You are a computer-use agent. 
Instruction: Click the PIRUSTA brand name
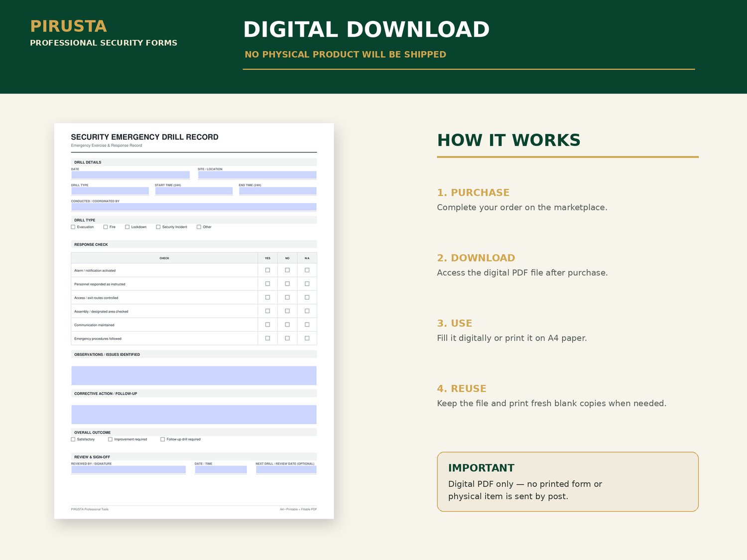(68, 26)
